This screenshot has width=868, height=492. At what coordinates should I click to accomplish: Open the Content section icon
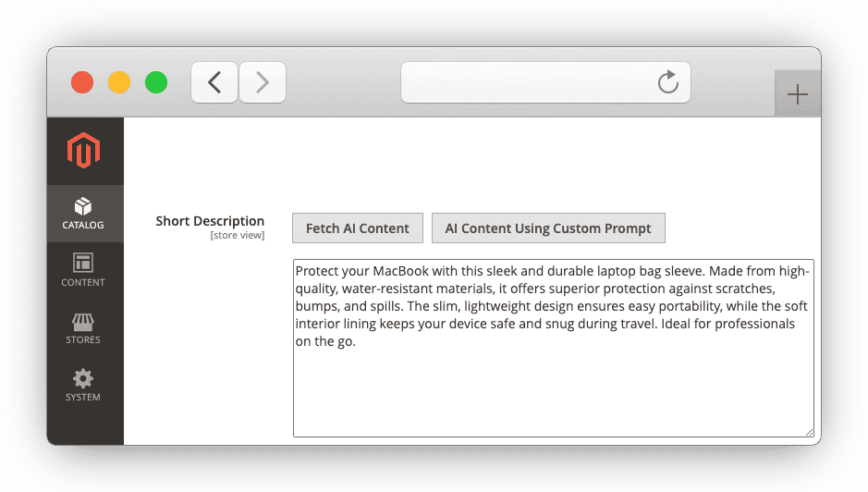[x=83, y=264]
